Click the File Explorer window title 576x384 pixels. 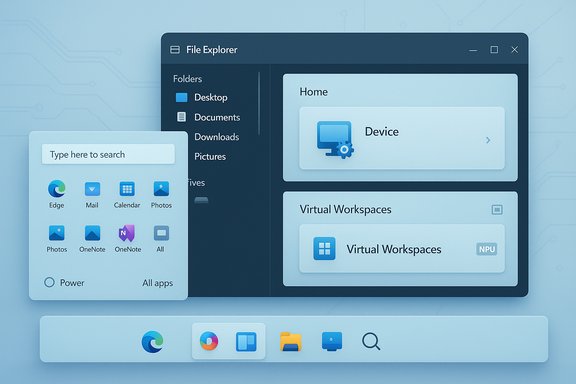coord(212,50)
